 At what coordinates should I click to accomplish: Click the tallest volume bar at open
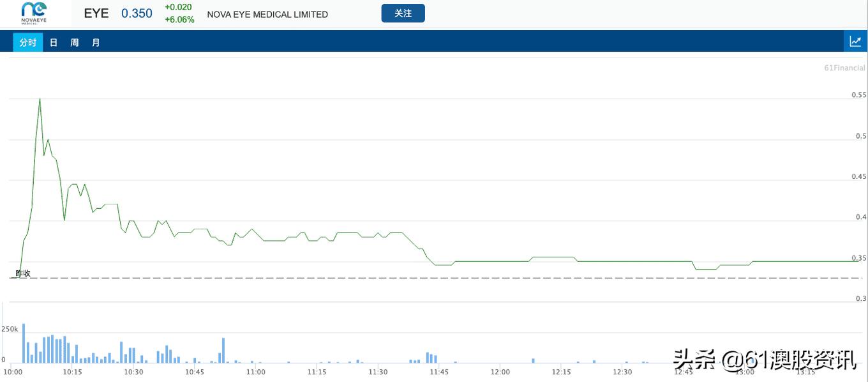pos(24,342)
